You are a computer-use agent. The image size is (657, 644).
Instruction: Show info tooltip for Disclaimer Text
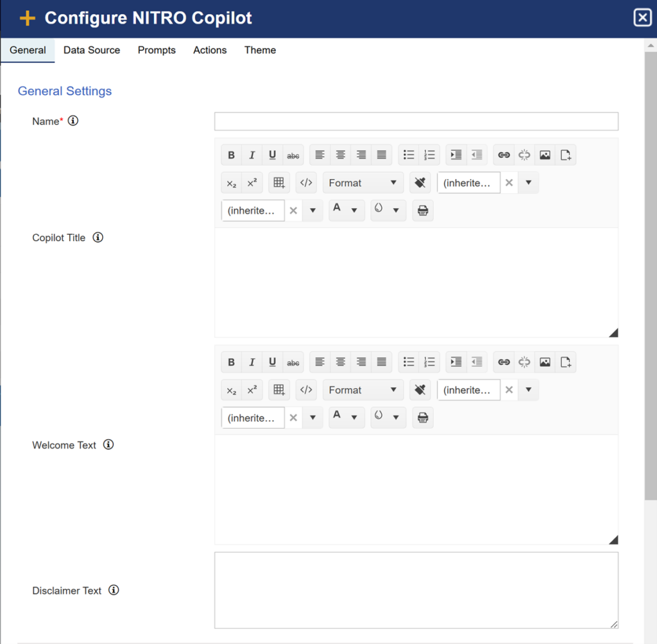pyautogui.click(x=114, y=590)
